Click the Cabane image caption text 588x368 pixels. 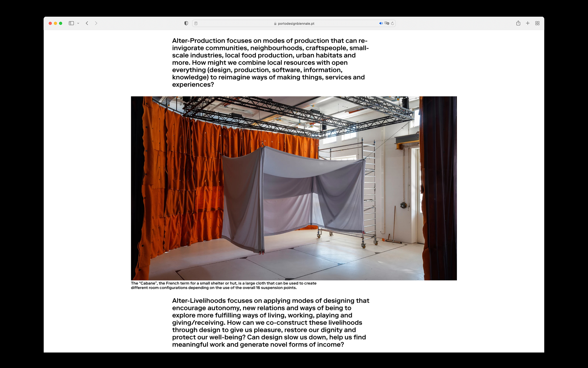(223, 285)
